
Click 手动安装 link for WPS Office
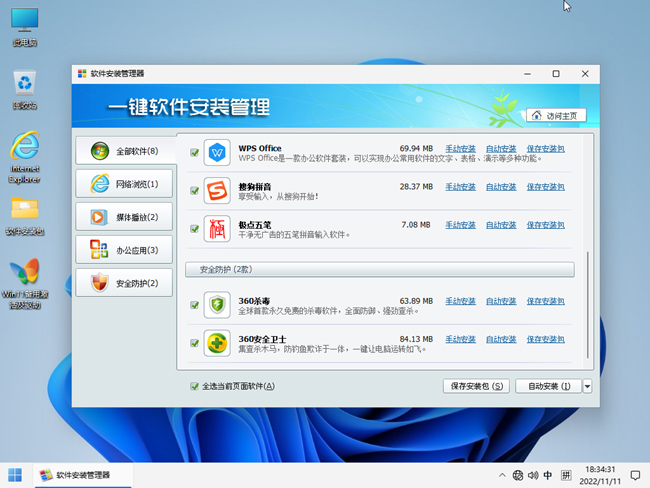(460, 148)
